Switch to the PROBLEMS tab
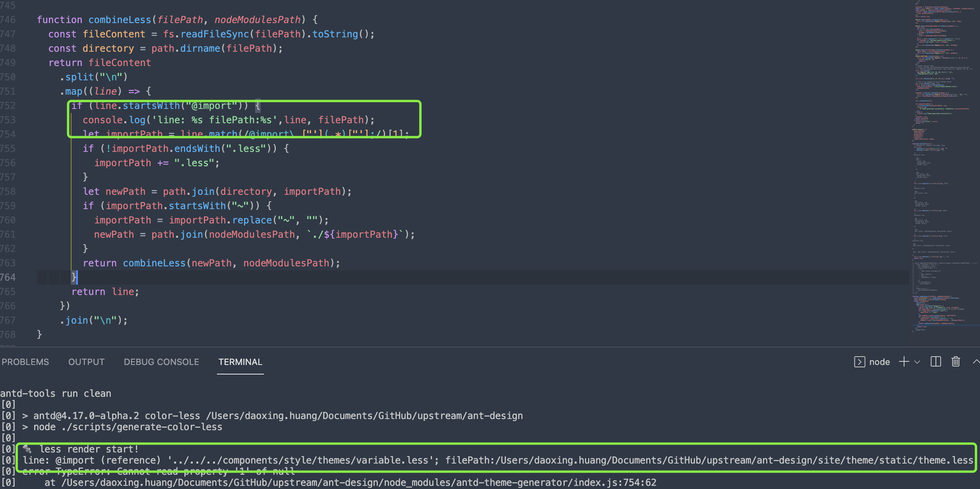The width and height of the screenshot is (980, 489). [x=25, y=362]
